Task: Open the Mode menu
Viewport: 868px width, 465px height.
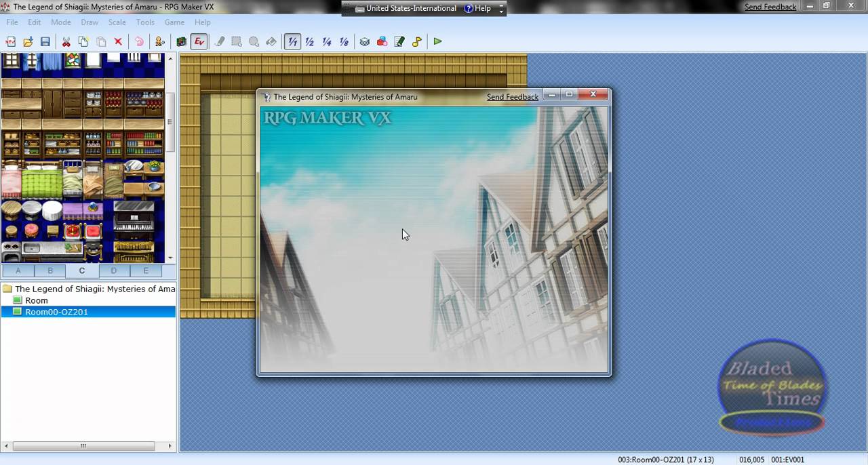Action: tap(61, 22)
